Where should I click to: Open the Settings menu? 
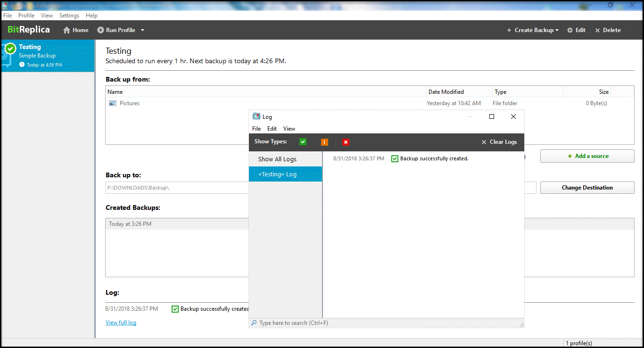pos(69,16)
